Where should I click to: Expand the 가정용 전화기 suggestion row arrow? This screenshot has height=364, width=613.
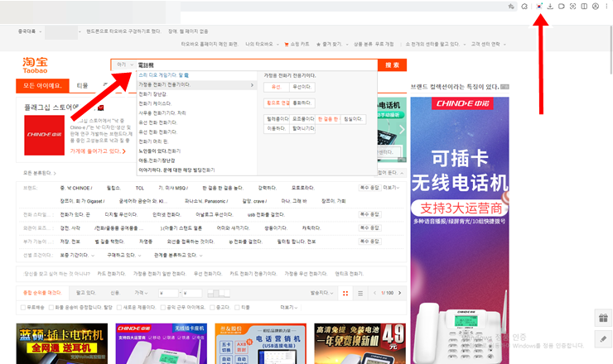click(x=252, y=84)
